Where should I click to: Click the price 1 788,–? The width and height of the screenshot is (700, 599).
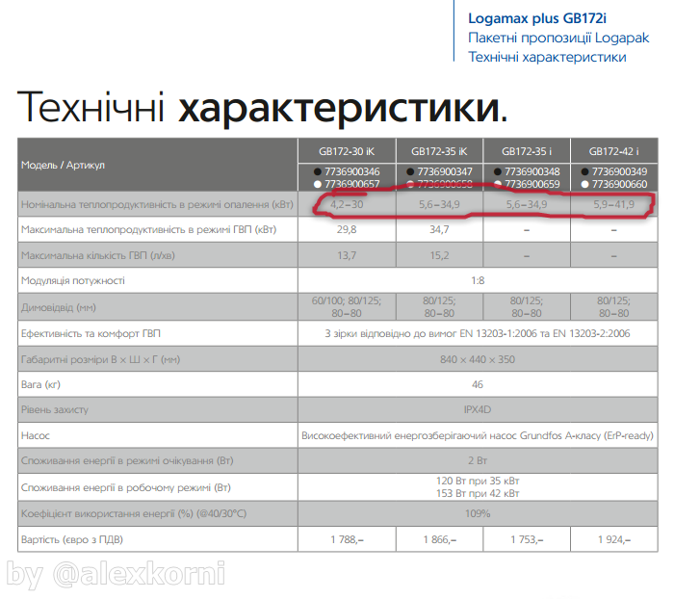[x=347, y=540]
